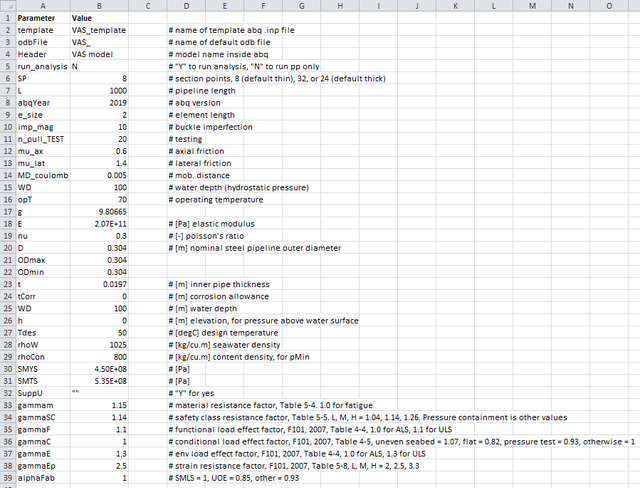Select gravity value 9.80665
Screen dimensions: 640x488
click(99, 212)
